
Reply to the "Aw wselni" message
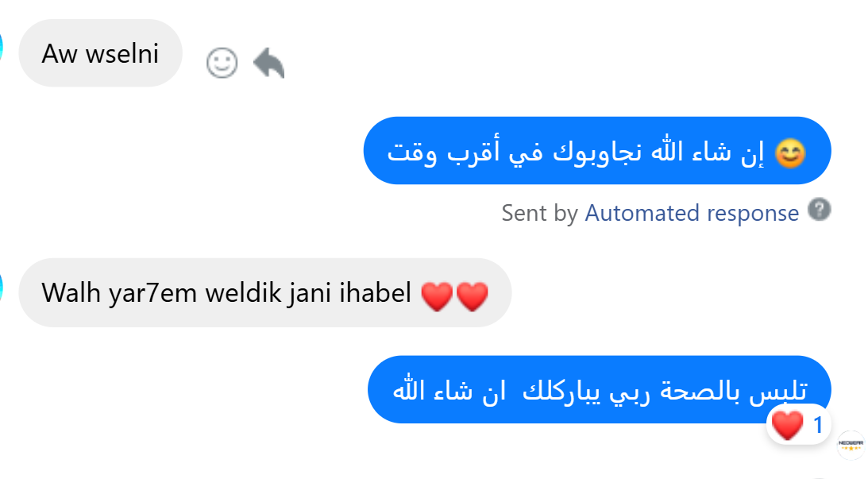(269, 63)
